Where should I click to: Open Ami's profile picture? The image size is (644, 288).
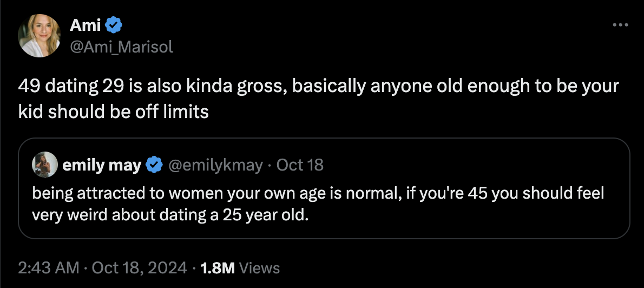pyautogui.click(x=40, y=36)
